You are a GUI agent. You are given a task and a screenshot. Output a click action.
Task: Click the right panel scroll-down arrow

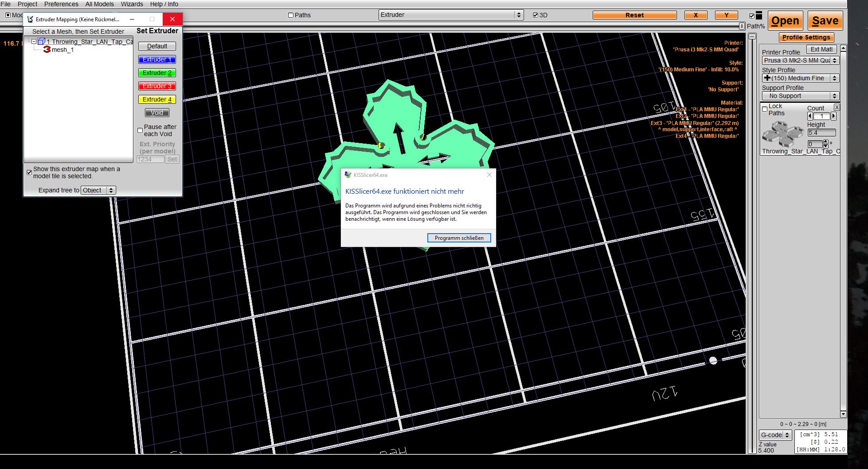click(x=843, y=414)
